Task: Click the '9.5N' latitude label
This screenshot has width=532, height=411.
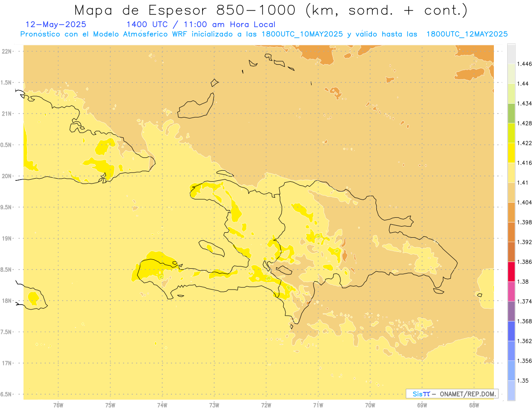Action: 7,207
